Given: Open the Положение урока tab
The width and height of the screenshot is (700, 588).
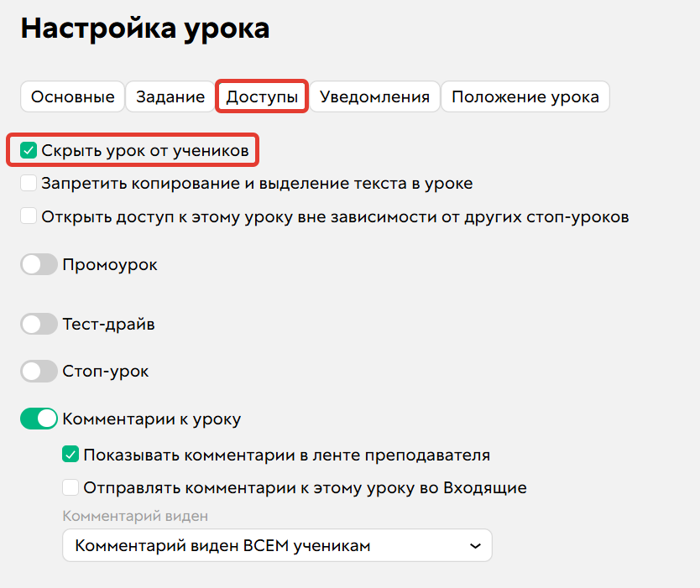Looking at the screenshot, I should pyautogui.click(x=525, y=96).
